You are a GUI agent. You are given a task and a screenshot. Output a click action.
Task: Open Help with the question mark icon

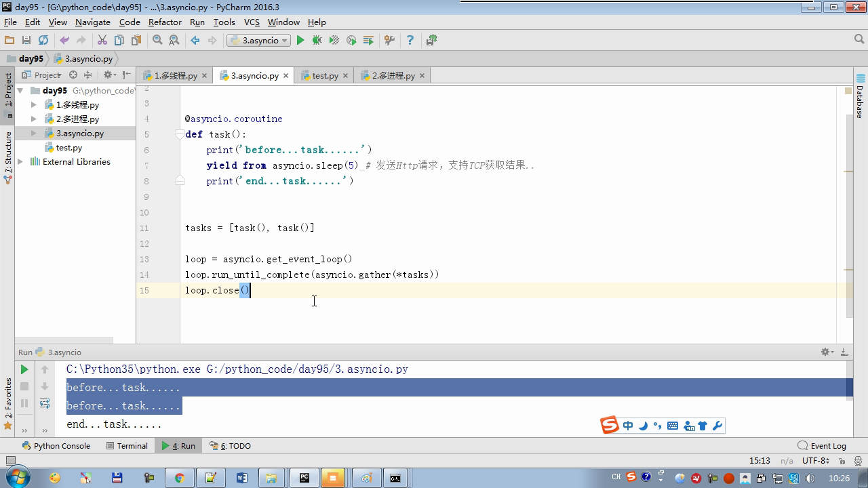pos(410,41)
